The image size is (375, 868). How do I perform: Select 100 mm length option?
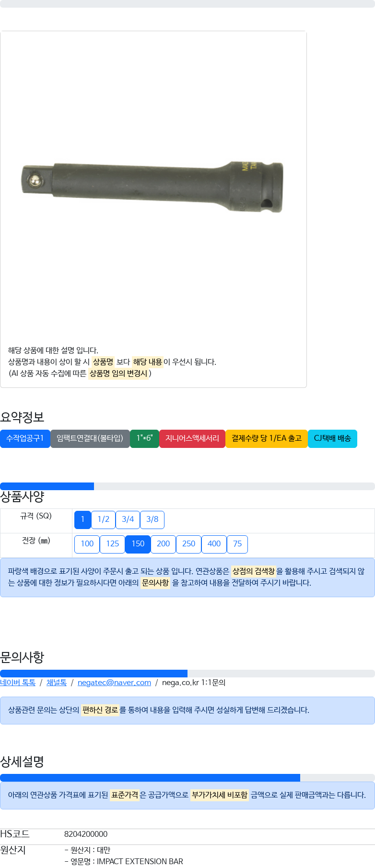(87, 544)
